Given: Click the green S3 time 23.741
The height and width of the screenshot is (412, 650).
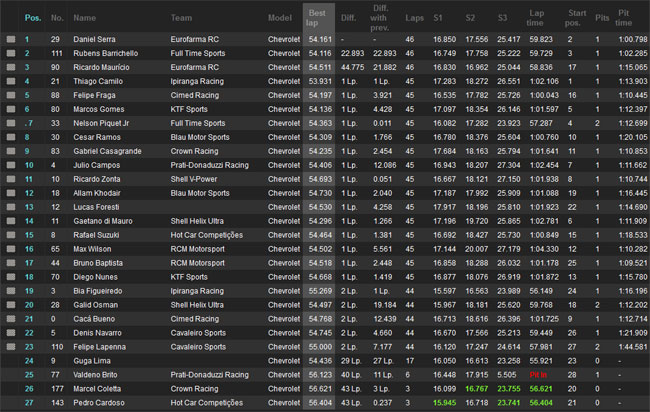Looking at the screenshot, I should tap(509, 403).
